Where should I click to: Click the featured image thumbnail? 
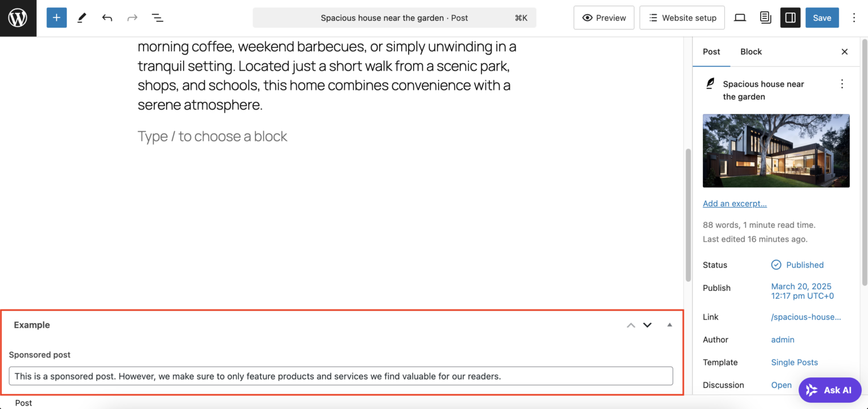point(776,150)
